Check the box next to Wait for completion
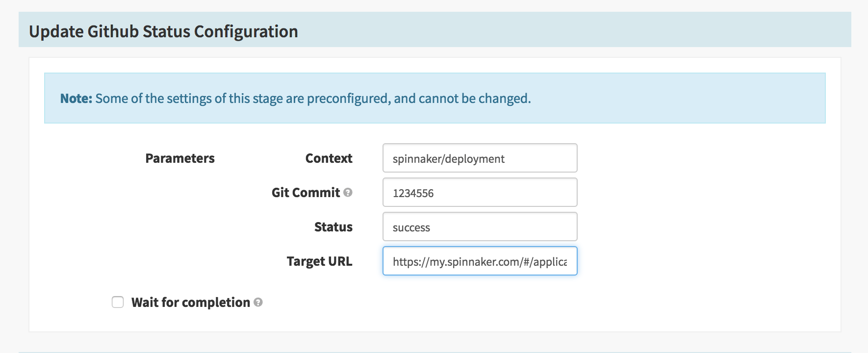 117,303
